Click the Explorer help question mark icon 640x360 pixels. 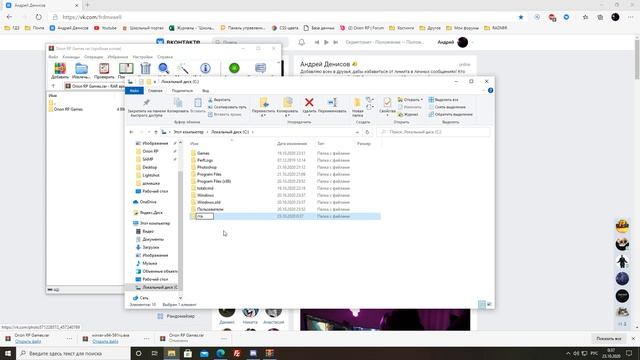coord(491,90)
